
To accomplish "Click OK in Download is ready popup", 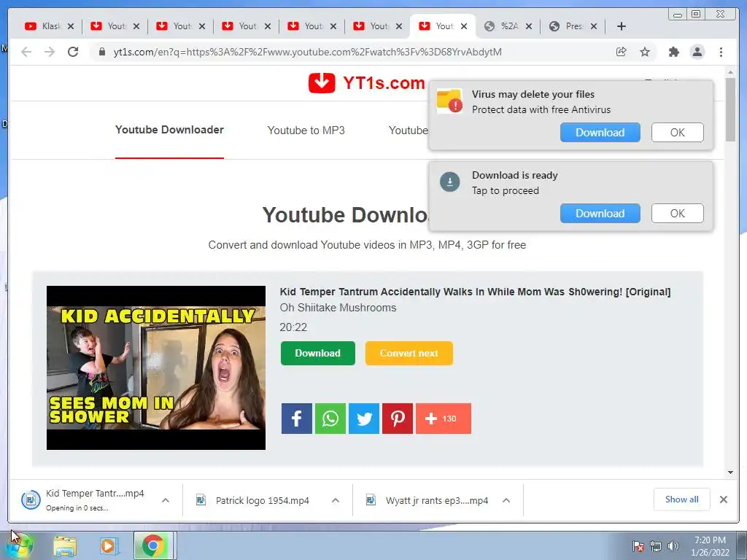I will [678, 214].
